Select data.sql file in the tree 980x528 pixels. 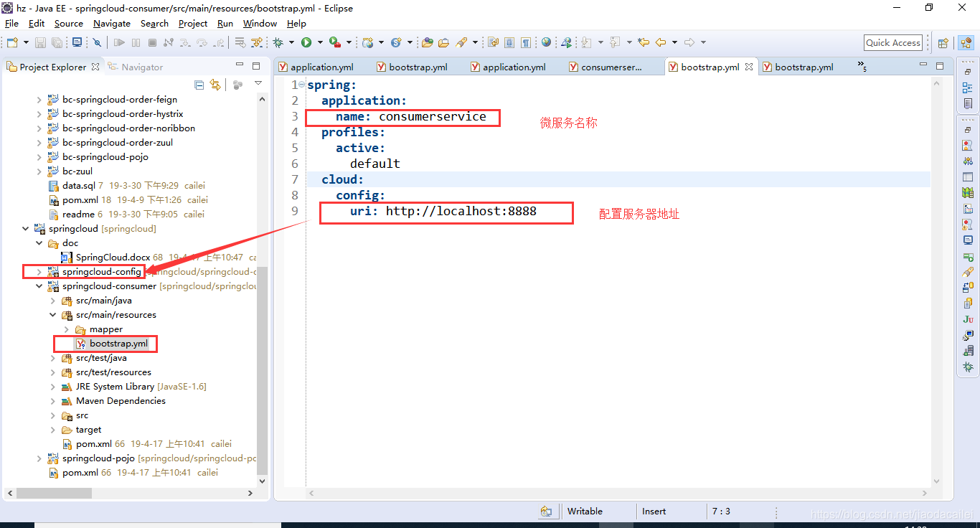point(78,186)
